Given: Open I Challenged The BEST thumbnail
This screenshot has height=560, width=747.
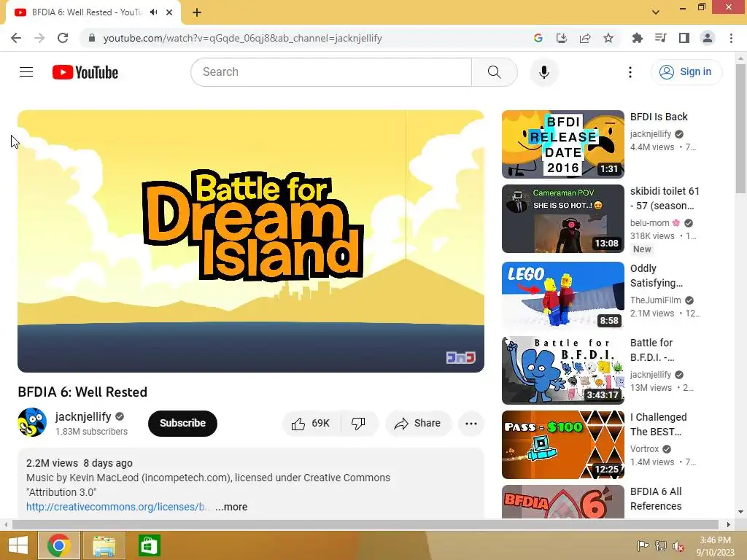Looking at the screenshot, I should pos(563,444).
